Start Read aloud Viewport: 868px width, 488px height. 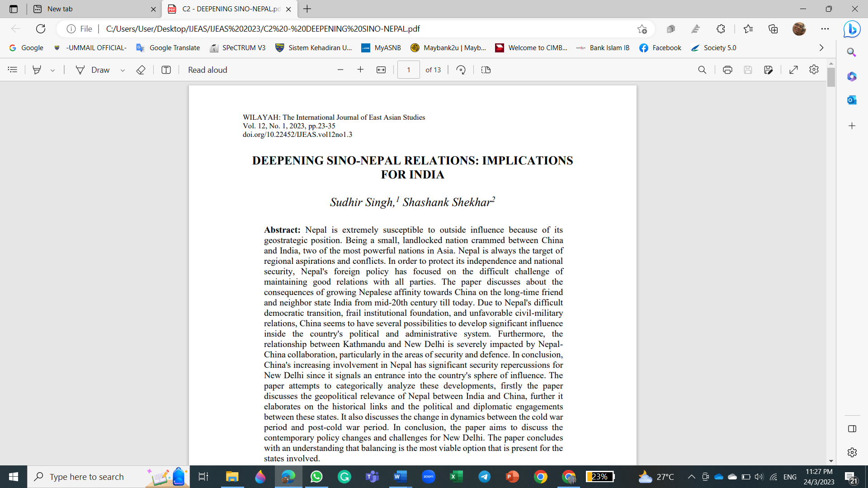click(208, 70)
